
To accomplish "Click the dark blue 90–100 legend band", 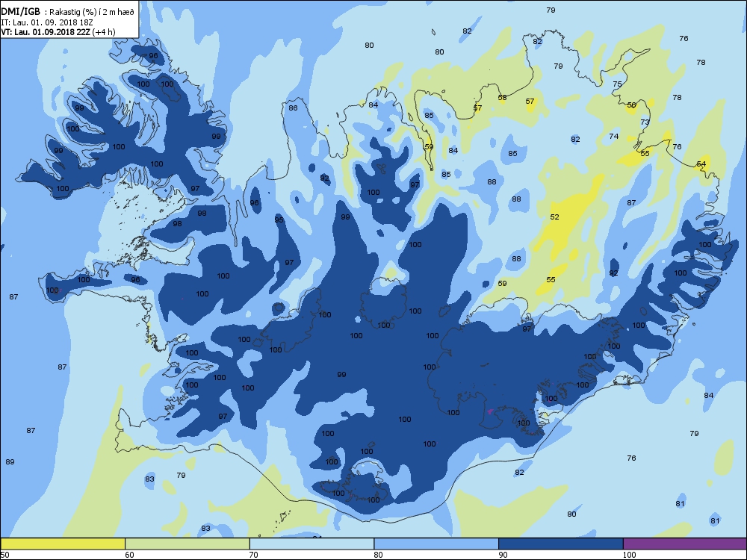I will coord(561,544).
